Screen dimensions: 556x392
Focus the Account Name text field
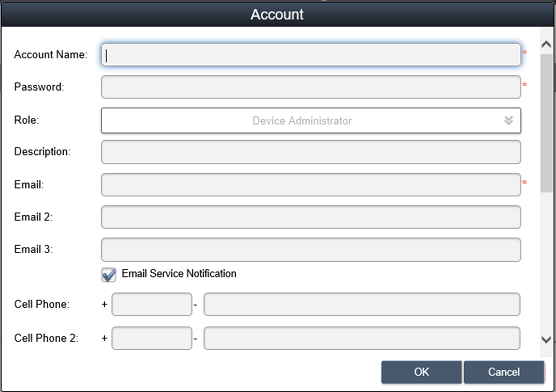311,55
